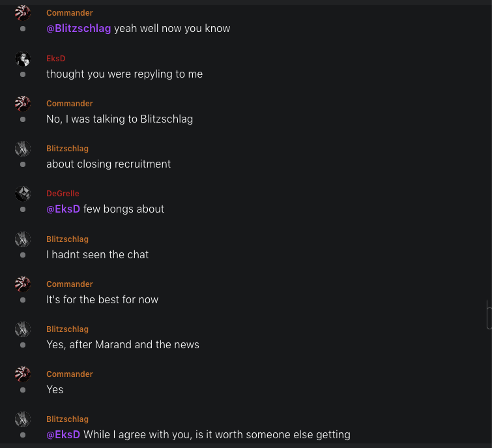
Task: Click Commander's username above the lone "Yes" message
Action: (70, 374)
